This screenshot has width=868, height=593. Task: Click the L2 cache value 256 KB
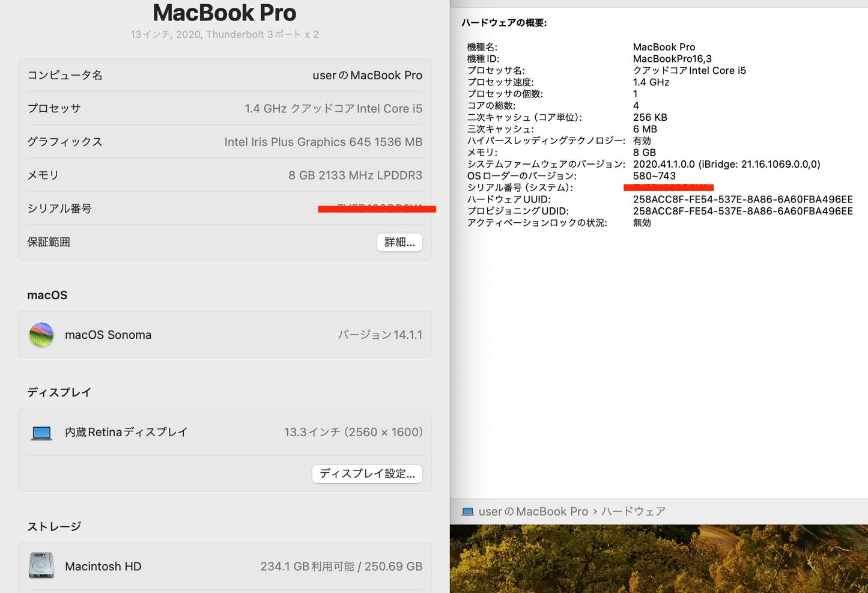[650, 117]
